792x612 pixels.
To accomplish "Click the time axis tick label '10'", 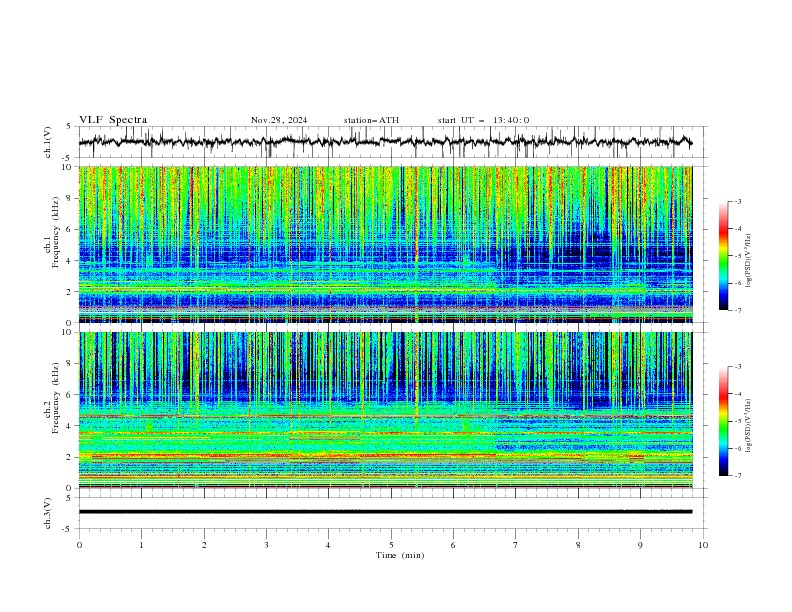I will pyautogui.click(x=703, y=545).
